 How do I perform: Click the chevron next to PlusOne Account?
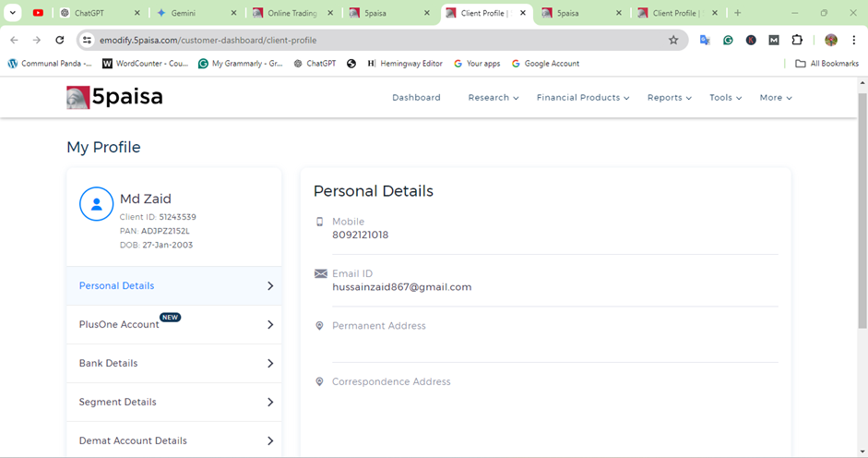[270, 325]
